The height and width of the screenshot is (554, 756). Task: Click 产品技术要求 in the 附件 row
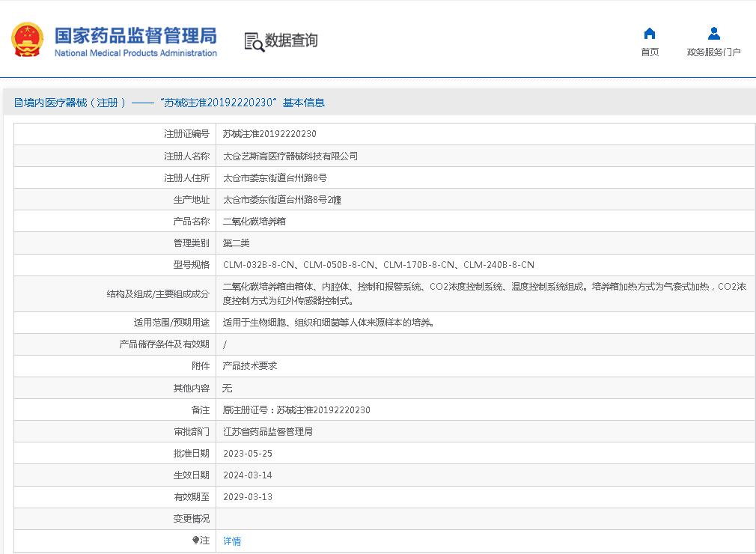pos(250,366)
